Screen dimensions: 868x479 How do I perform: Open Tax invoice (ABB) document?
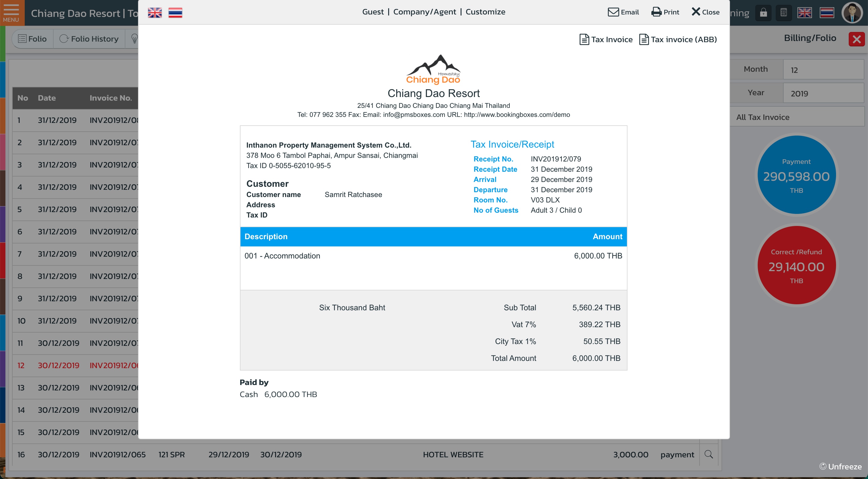coord(678,39)
